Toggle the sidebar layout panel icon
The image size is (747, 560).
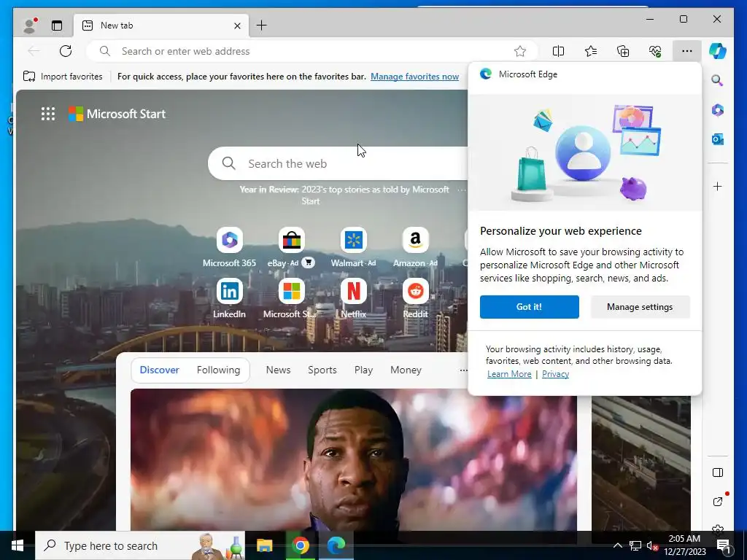pyautogui.click(x=718, y=472)
